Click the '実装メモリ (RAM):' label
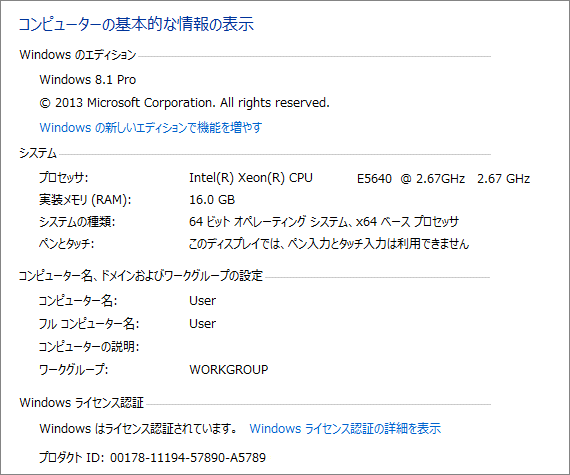The image size is (570, 475). [85, 200]
